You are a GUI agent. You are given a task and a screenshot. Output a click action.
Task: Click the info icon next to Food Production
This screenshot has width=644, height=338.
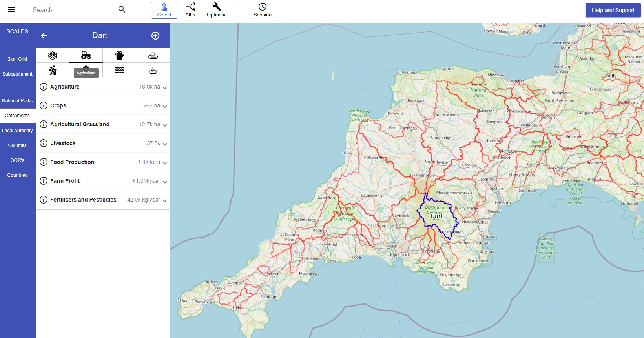[x=44, y=162]
